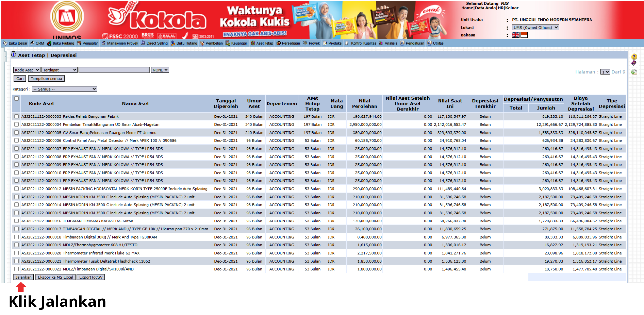Click the green refresh page icon
Viewport: 644px width, 315px height.
point(634,72)
